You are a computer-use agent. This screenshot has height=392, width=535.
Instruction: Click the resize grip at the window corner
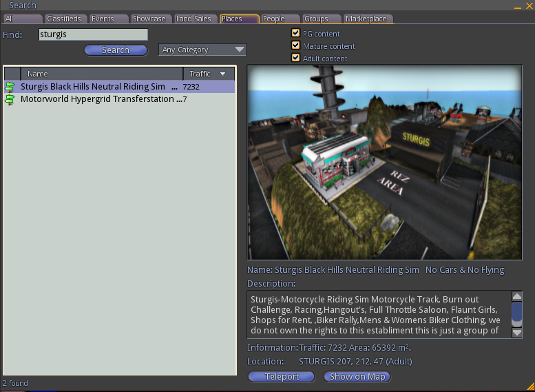tap(531, 387)
